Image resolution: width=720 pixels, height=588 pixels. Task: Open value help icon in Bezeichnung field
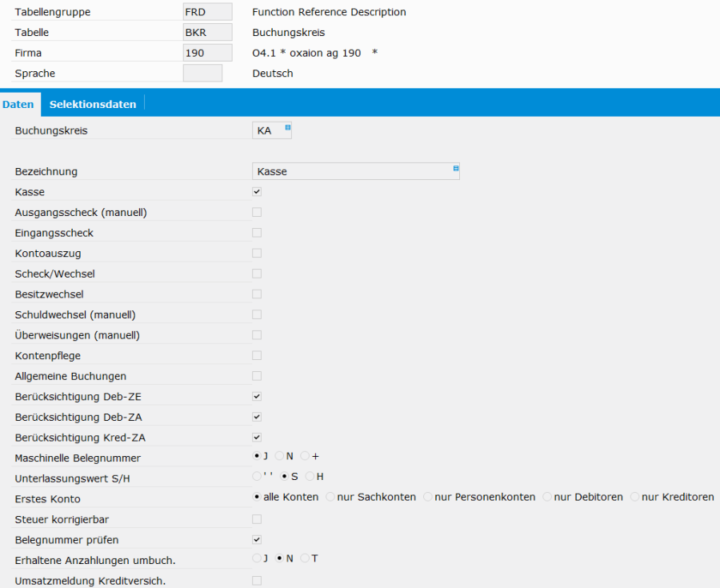(x=456, y=169)
